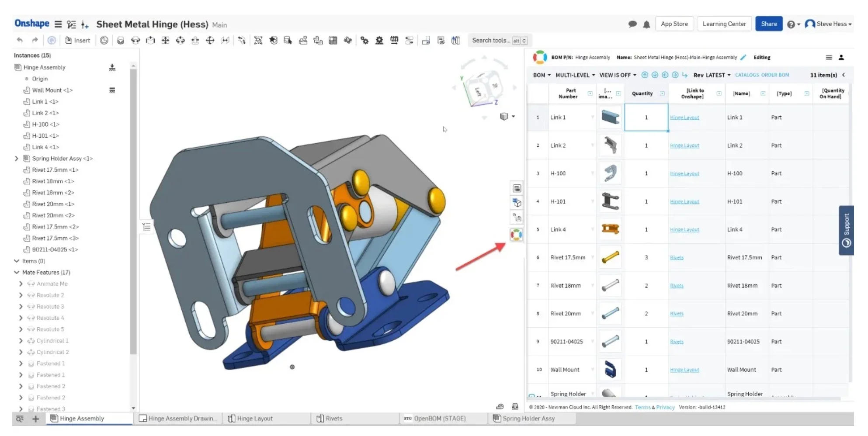Click the Link 4 orange part thumbnail
Image resolution: width=868 pixels, height=436 pixels.
coord(610,229)
